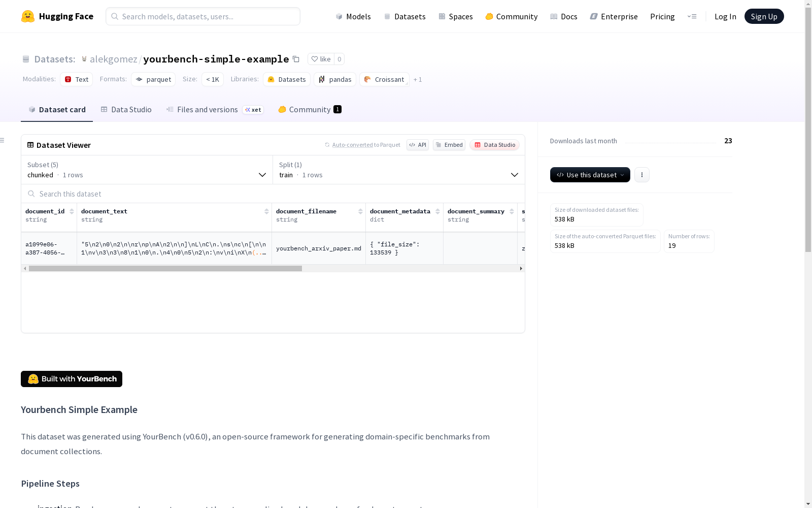Click the pandas library tag
This screenshot has width=812, height=508.
click(x=335, y=79)
